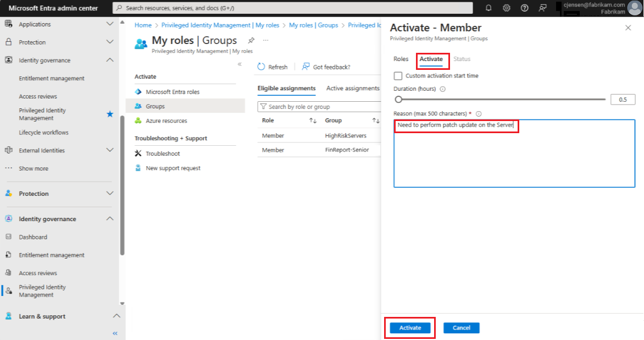644x340 pixels.
Task: Click the Troubleshoot wrench icon
Action: [138, 153]
